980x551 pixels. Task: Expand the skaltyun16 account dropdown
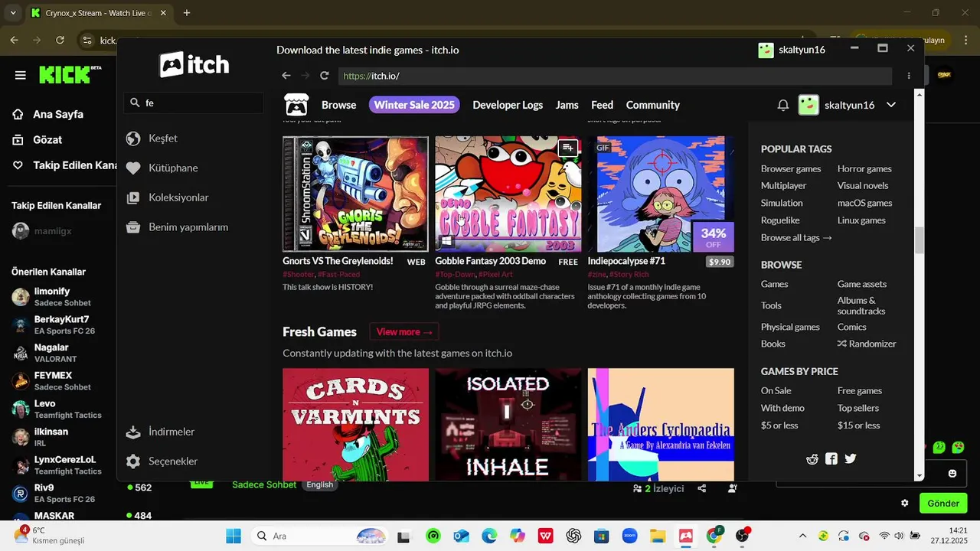point(891,105)
